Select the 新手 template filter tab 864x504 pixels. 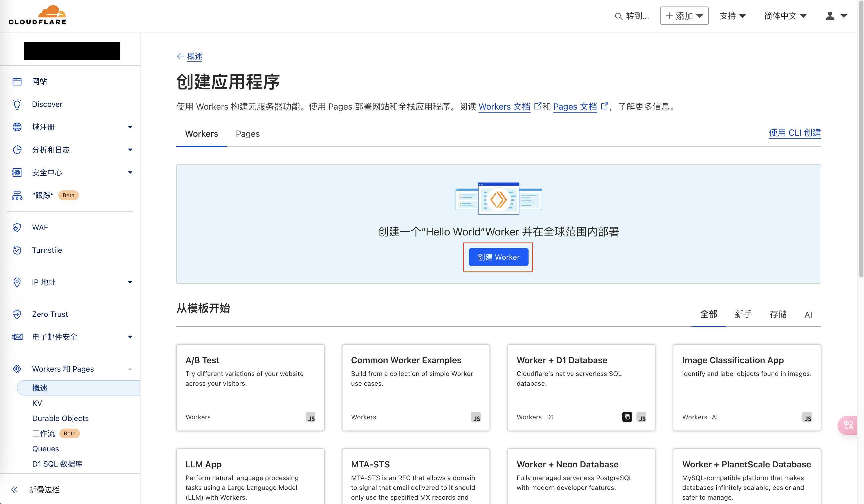pyautogui.click(x=743, y=314)
